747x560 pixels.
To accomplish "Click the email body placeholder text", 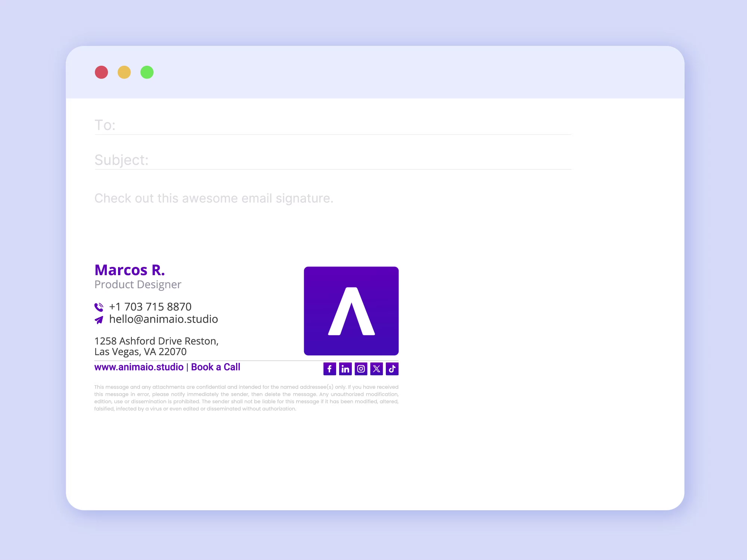I will click(x=213, y=198).
